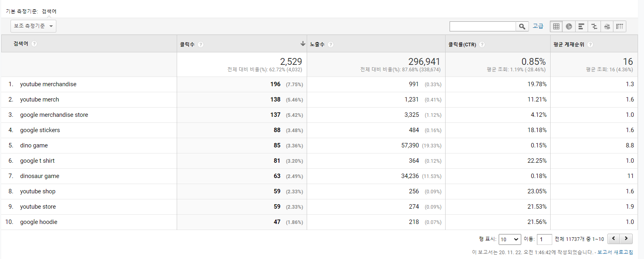
Task: Select the 'google t shirt' query
Action: click(37, 161)
